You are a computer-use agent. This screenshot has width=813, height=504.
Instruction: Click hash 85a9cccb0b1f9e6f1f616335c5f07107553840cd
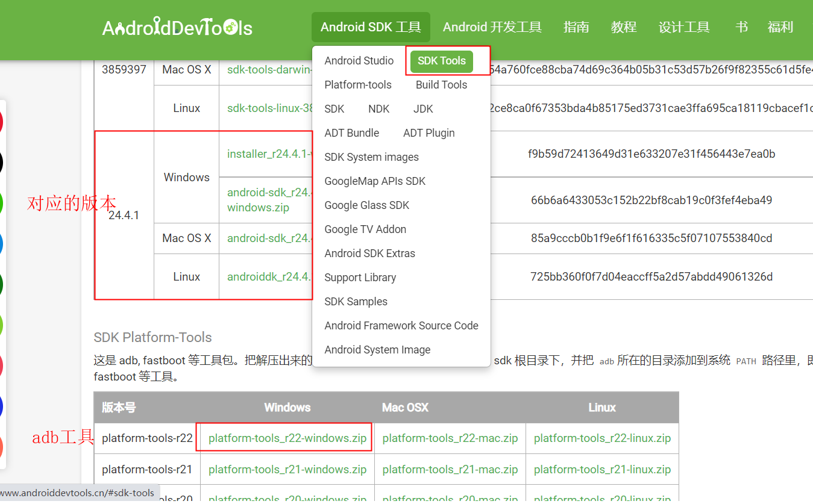point(651,238)
